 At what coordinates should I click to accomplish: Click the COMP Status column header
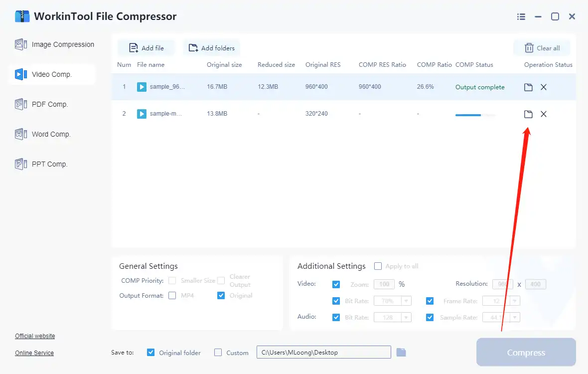pyautogui.click(x=474, y=64)
